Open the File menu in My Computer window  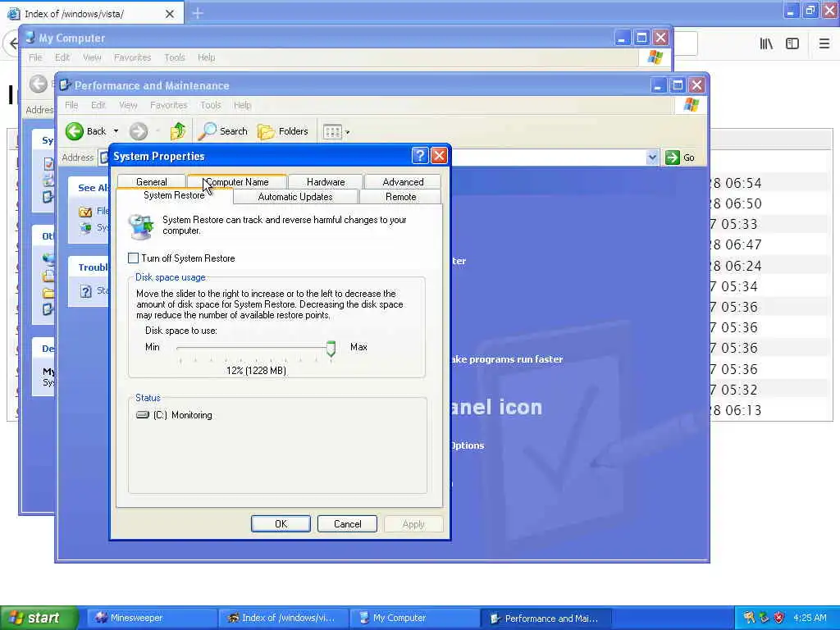(35, 57)
